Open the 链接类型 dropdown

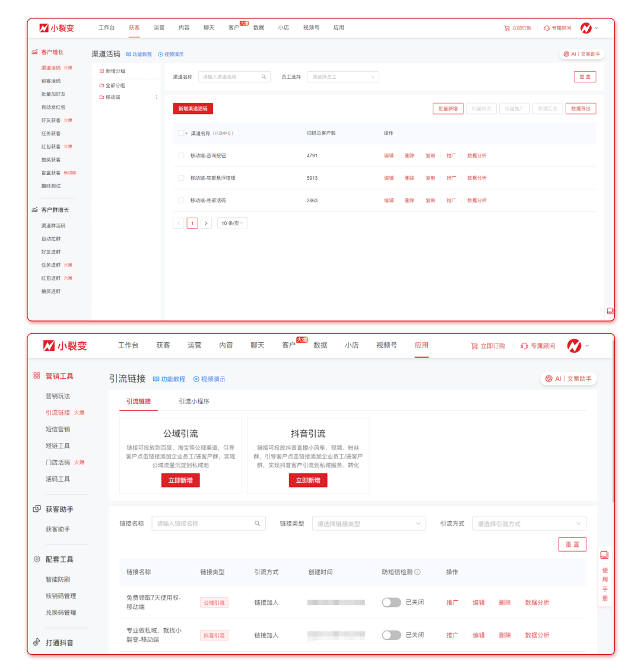[x=369, y=524]
